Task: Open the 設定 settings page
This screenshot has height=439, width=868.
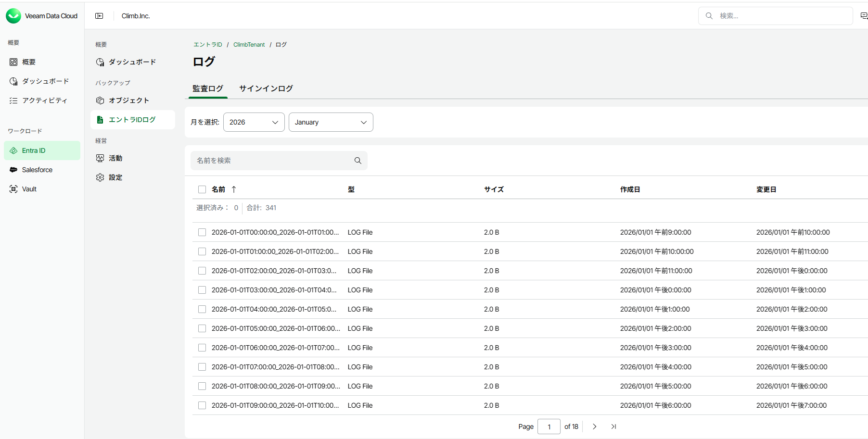Action: tap(115, 177)
